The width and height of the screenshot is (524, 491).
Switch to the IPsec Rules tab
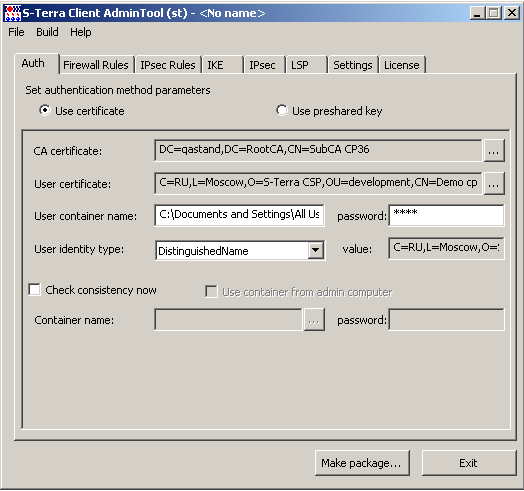[168, 65]
